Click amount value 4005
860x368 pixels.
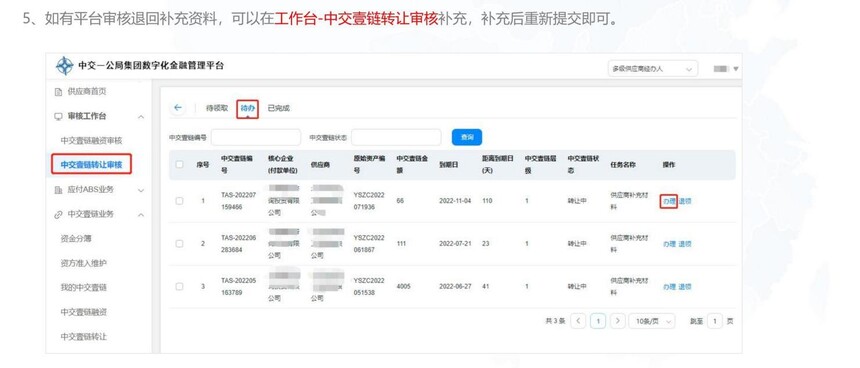(x=403, y=286)
